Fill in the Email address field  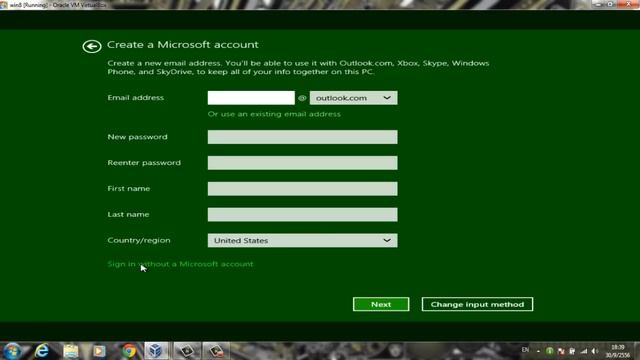tap(251, 98)
